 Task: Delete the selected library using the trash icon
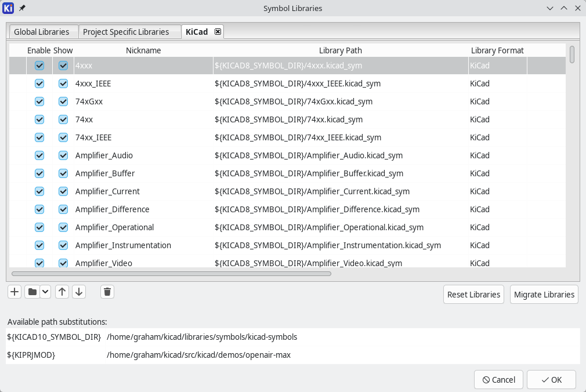[x=107, y=292]
